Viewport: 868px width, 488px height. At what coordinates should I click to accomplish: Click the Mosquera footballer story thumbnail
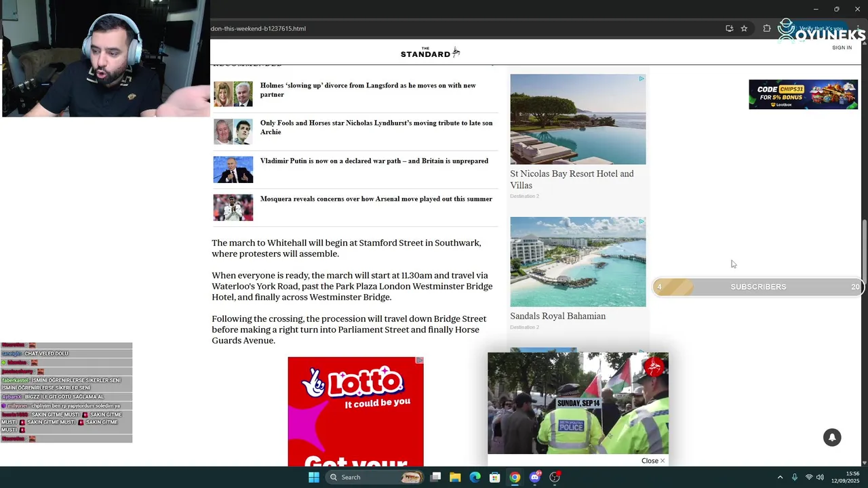(233, 208)
